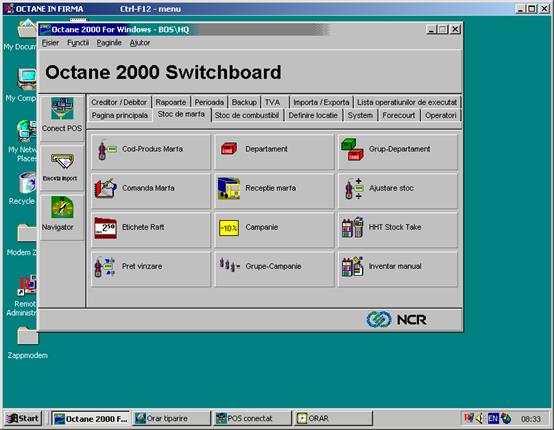This screenshot has height=430, width=554.
Task: Click the Pret vinzare bottle icon
Action: pos(105,267)
